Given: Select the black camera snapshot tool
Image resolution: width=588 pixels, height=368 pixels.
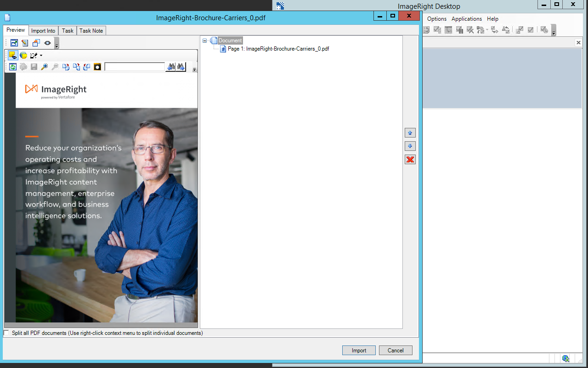Looking at the screenshot, I should (x=97, y=66).
